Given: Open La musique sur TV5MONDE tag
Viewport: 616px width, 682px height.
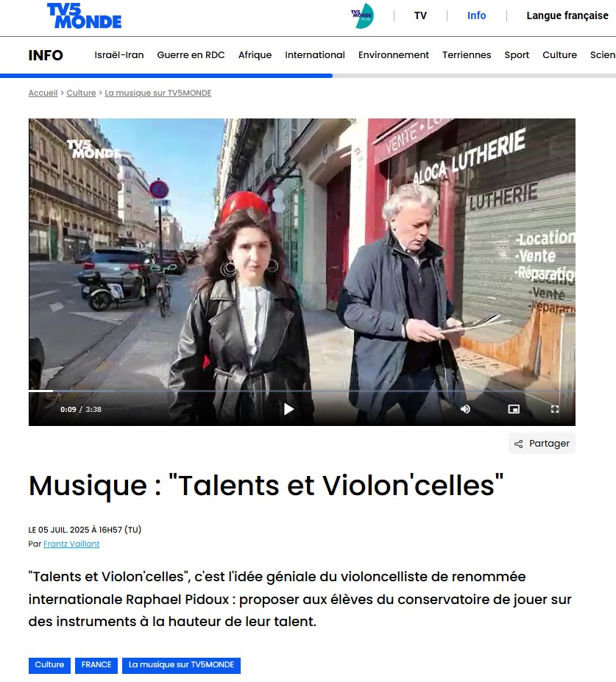Looking at the screenshot, I should click(x=181, y=665).
